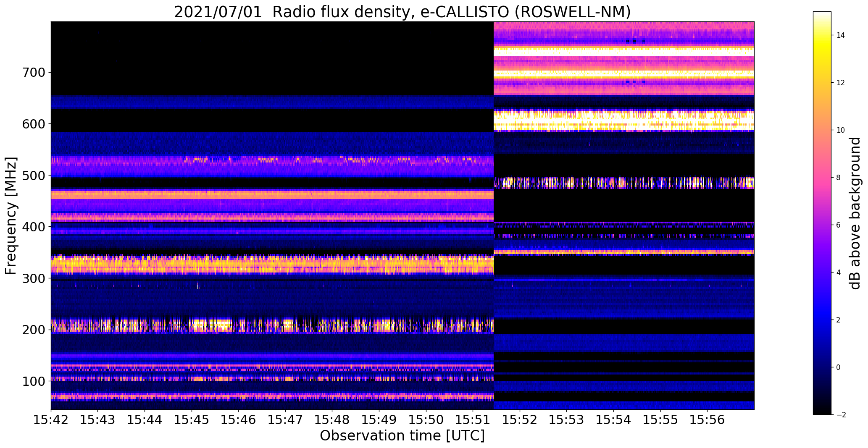
Task: Click the 200 MHz frequency tick label
Action: click(x=33, y=330)
